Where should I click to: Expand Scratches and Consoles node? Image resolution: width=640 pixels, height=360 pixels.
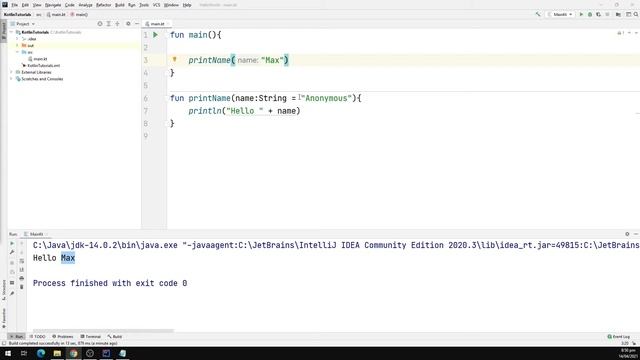(11, 79)
